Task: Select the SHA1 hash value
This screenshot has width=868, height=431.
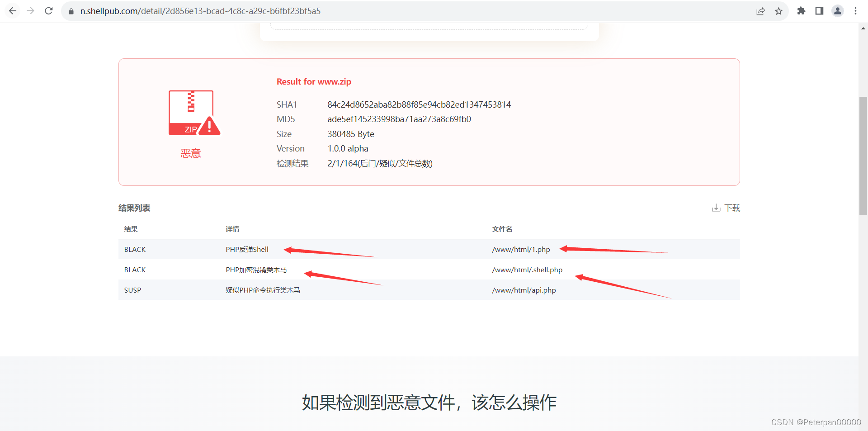Action: [419, 104]
